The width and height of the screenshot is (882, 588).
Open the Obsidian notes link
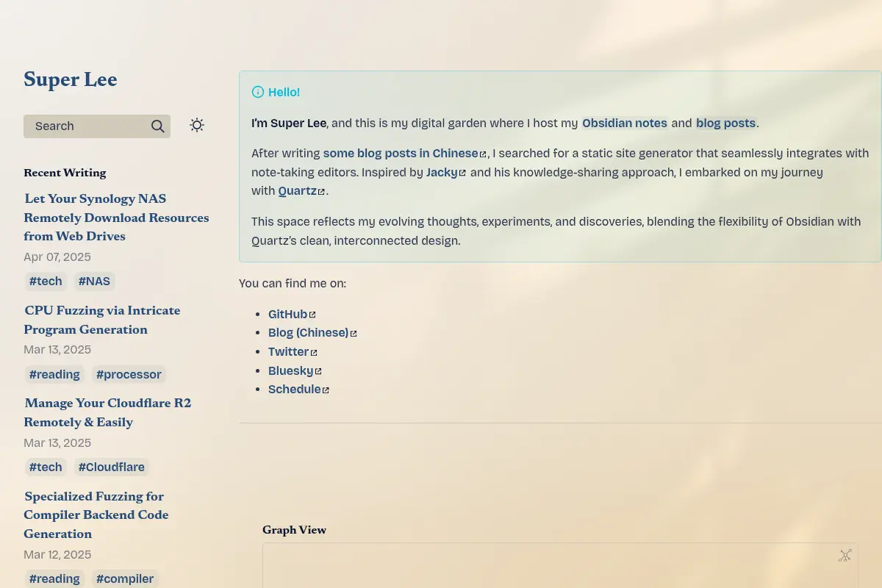click(625, 123)
